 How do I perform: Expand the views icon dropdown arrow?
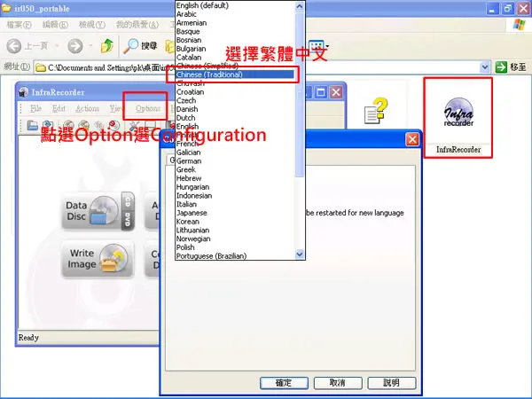[327, 46]
